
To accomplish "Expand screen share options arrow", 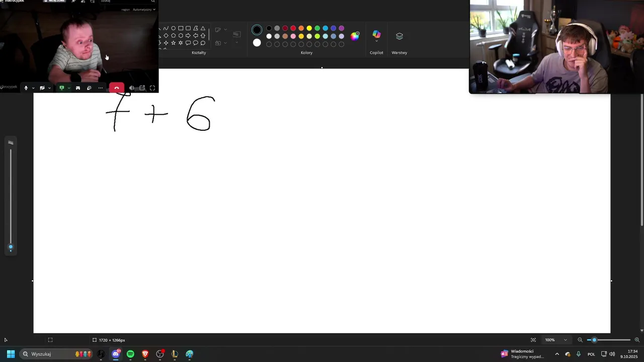I will click(69, 88).
